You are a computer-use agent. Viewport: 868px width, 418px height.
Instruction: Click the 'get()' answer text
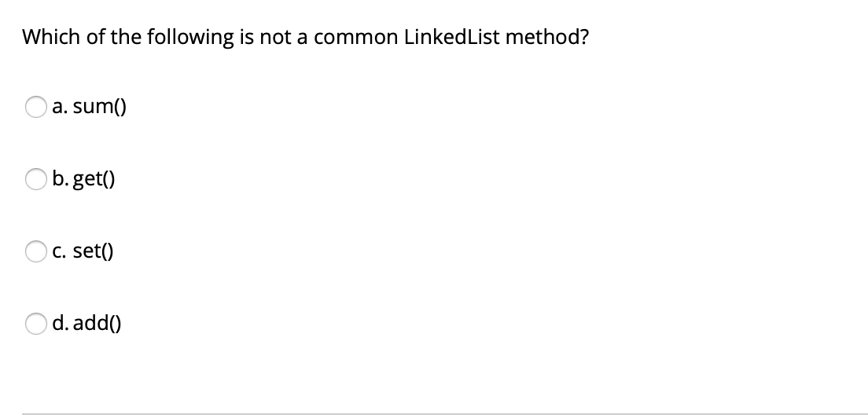tap(94, 179)
